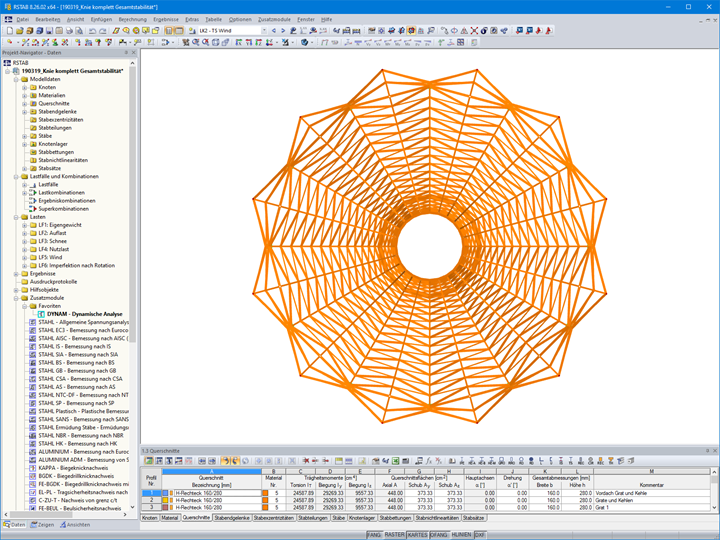Click the first red PDF export icon
This screenshot has width=720, height=540.
(x=539, y=31)
